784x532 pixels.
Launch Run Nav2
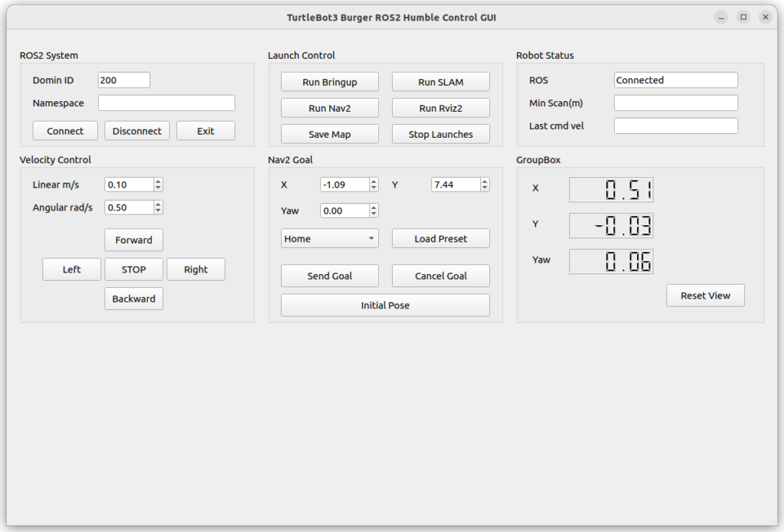(329, 108)
